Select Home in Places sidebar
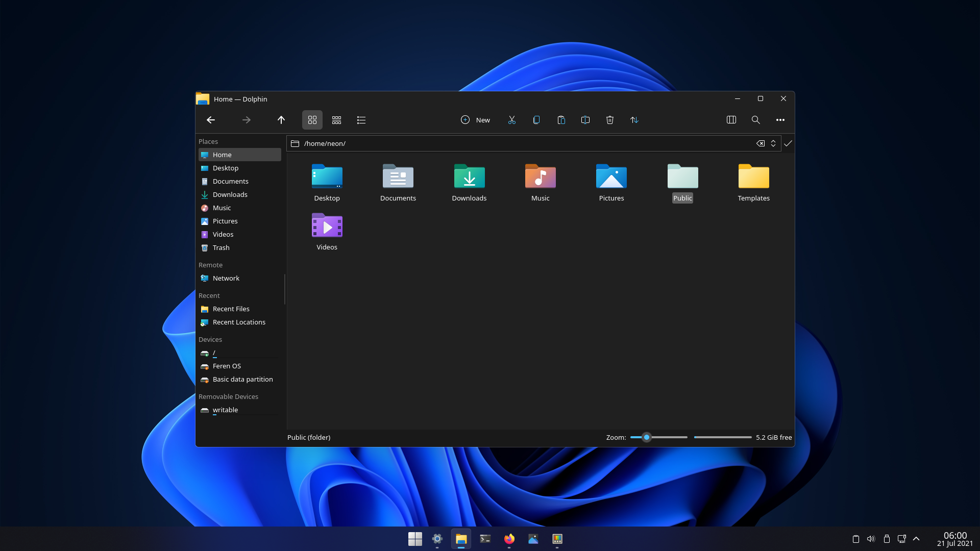The height and width of the screenshot is (551, 980). click(239, 155)
